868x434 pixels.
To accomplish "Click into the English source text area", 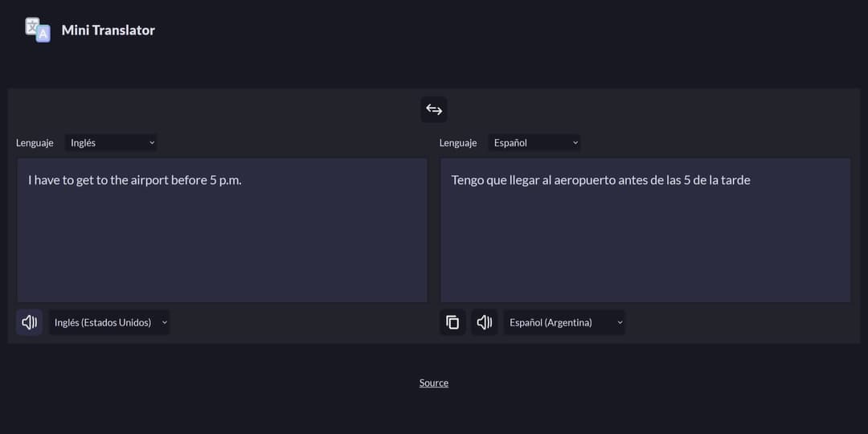I will tap(223, 231).
